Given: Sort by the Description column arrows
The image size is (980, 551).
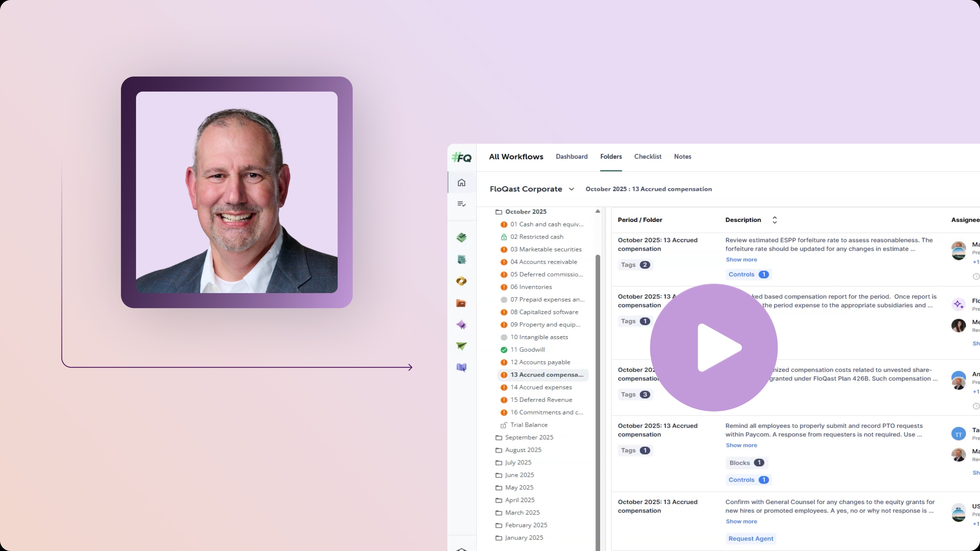Looking at the screenshot, I should click(775, 220).
